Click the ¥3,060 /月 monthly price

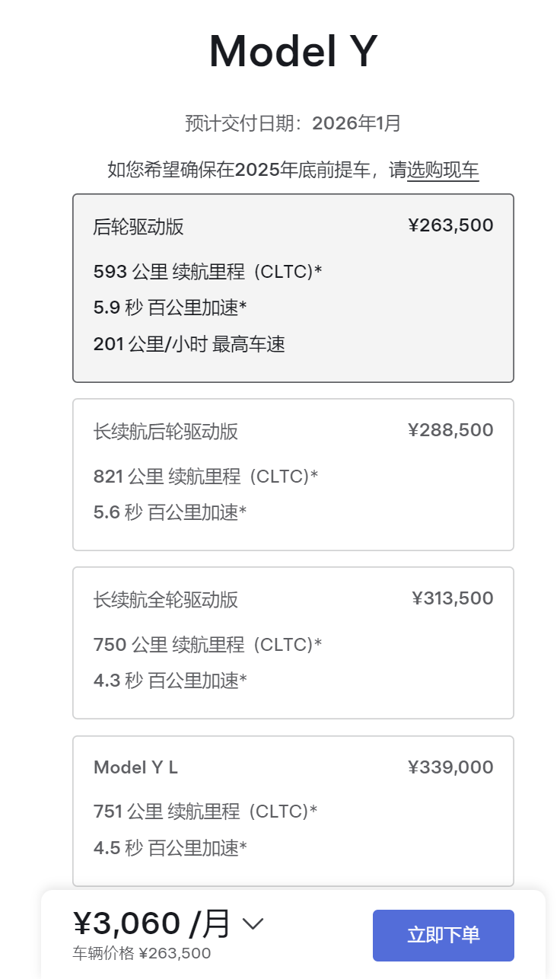[152, 923]
